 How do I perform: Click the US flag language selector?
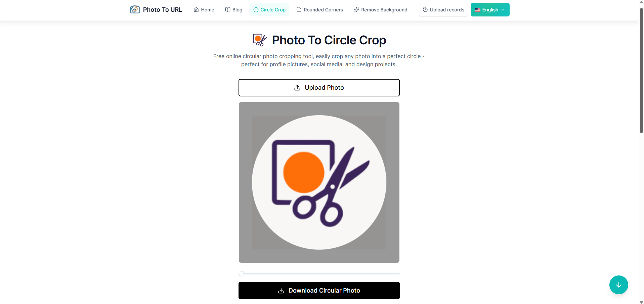(477, 10)
